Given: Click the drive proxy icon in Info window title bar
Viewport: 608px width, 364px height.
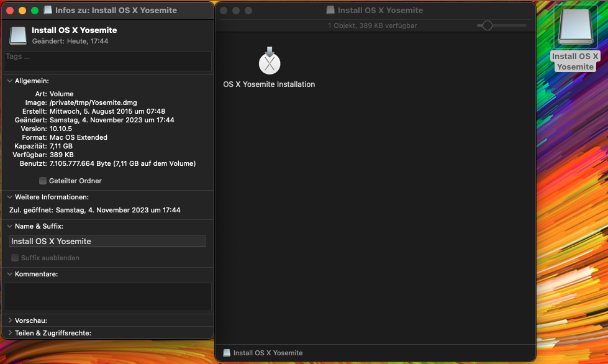Looking at the screenshot, I should click(48, 10).
